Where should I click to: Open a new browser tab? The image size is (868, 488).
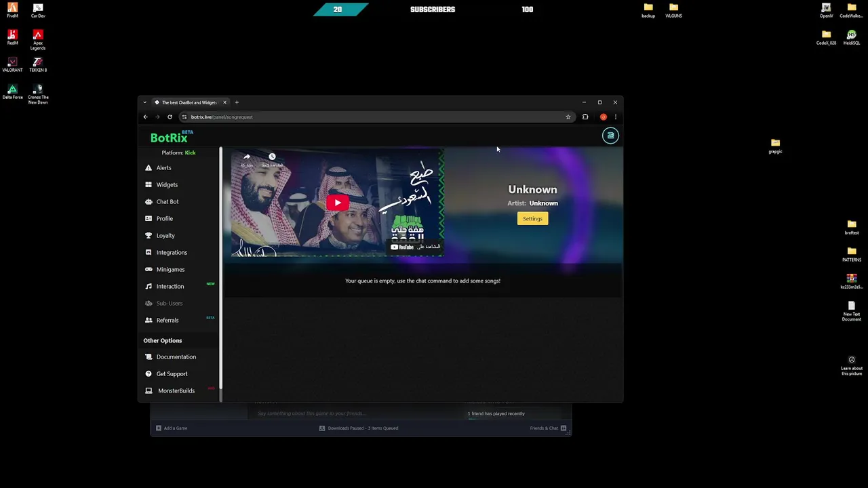(237, 102)
